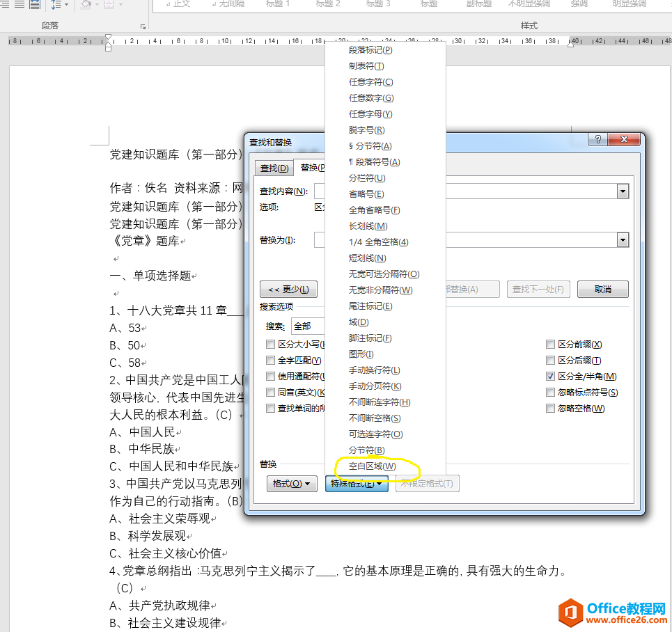Close the Find and Replace dialog
This screenshot has width=672, height=632.
(x=624, y=139)
